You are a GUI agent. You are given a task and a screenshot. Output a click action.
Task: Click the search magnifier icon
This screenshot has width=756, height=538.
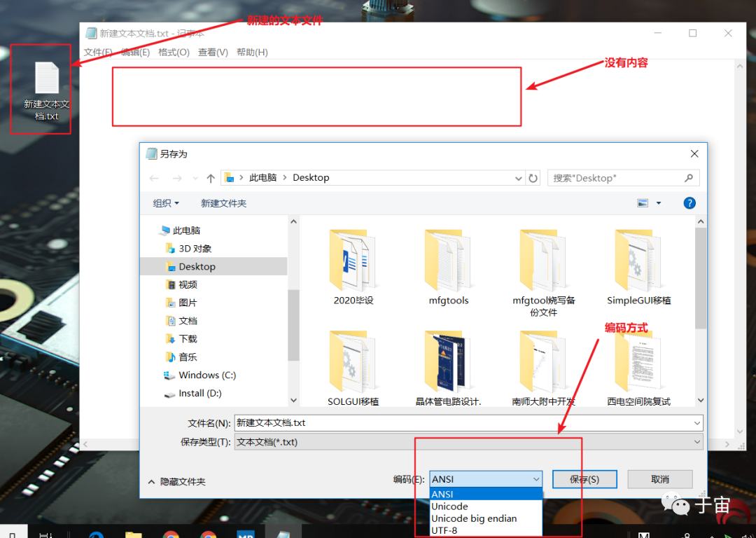pos(689,178)
